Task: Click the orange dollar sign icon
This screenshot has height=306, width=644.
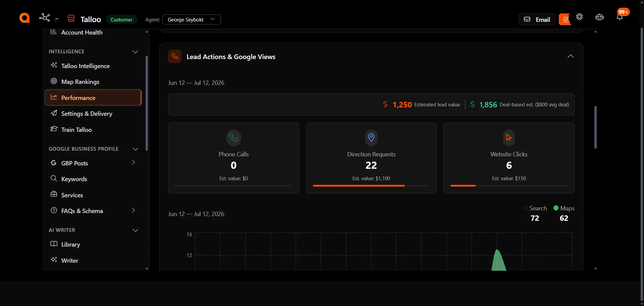Action: [x=385, y=104]
